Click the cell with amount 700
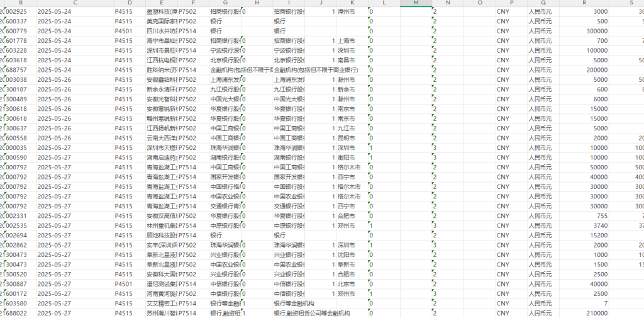Screen dimensions: 644x318 pos(584,41)
